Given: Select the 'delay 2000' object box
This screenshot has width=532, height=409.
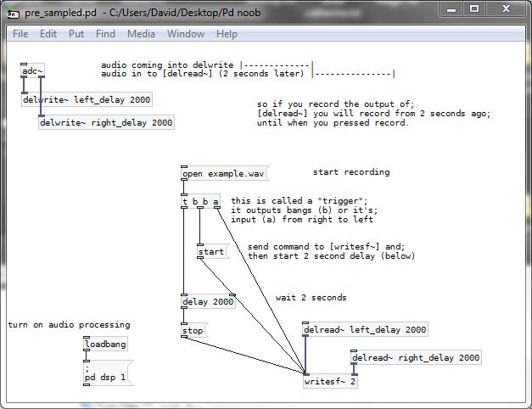Looking at the screenshot, I should tap(208, 302).
